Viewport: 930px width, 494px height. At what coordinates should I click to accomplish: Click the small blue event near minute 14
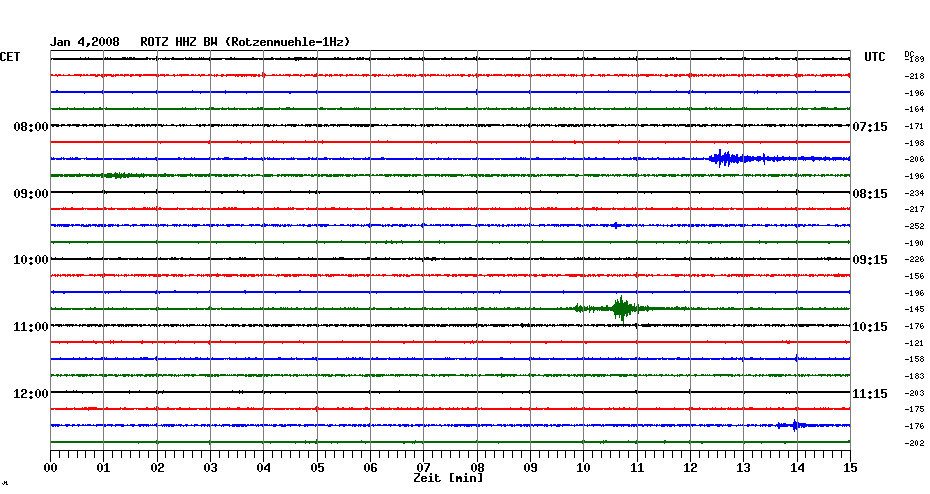[794, 425]
